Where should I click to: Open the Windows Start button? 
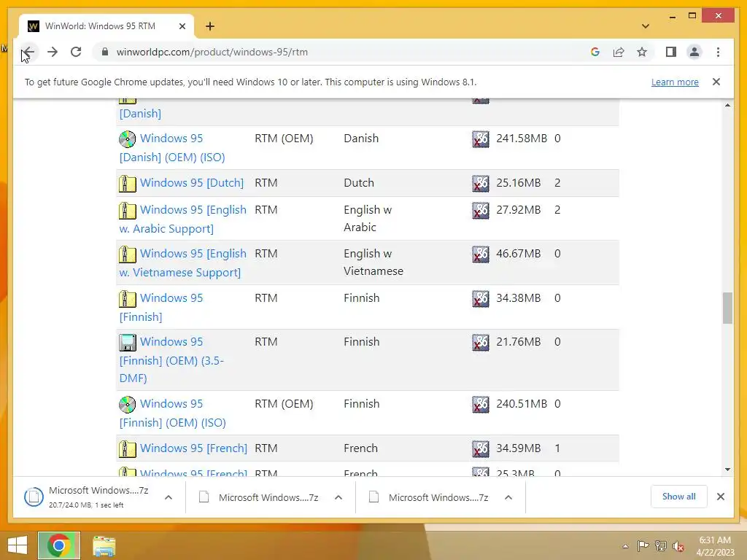coord(18,545)
